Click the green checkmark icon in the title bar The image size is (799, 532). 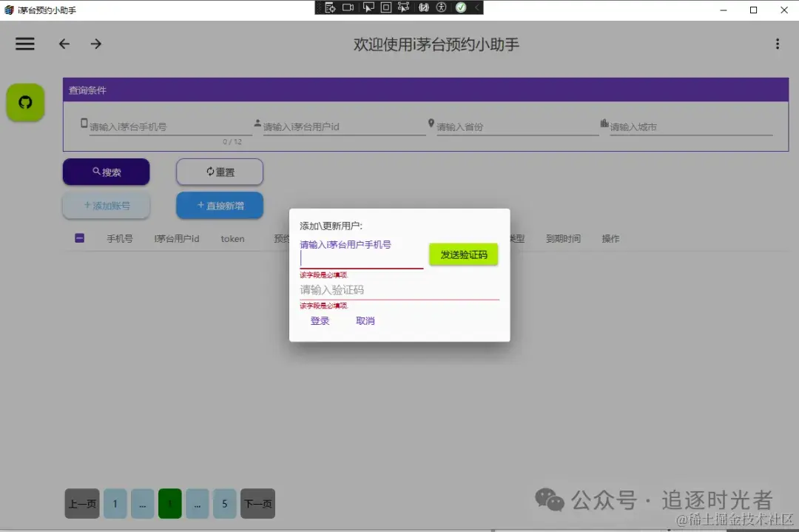point(462,7)
